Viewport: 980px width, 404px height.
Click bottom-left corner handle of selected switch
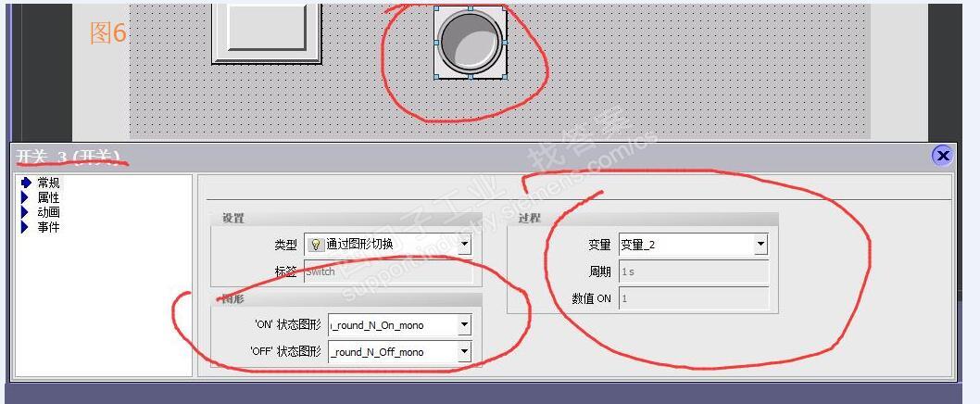pyautogui.click(x=436, y=77)
